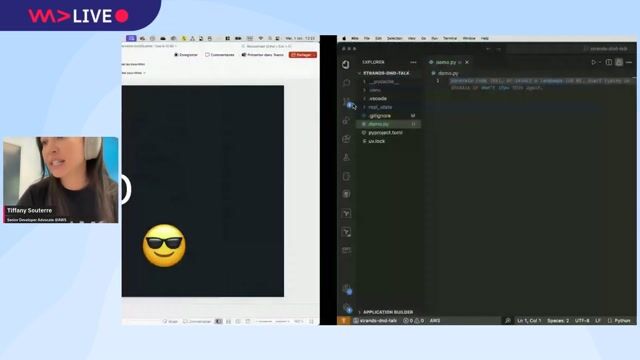Click demo.py in the editor breadcrumb
Screen dimensions: 640x360
(x=448, y=73)
